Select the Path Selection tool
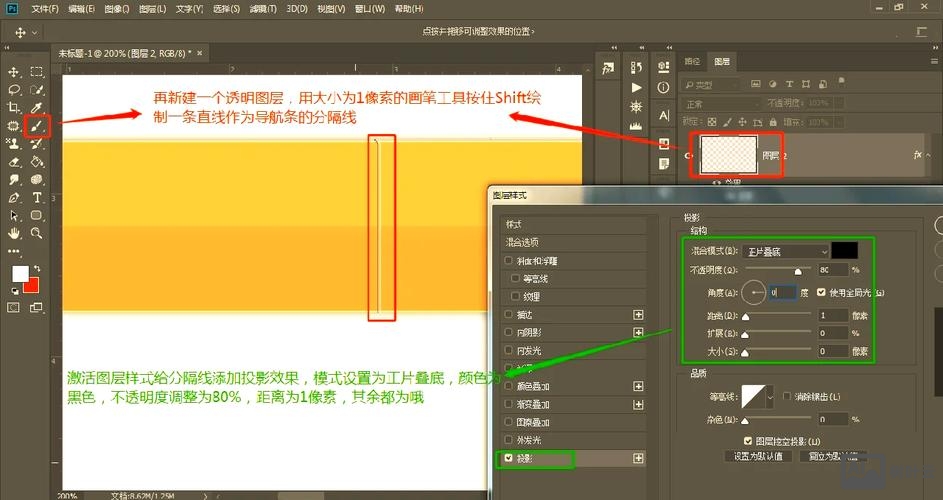The height and width of the screenshot is (500, 943). coord(14,215)
